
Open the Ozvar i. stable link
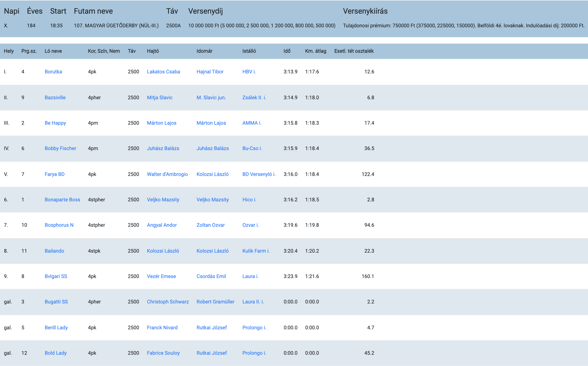tap(251, 225)
